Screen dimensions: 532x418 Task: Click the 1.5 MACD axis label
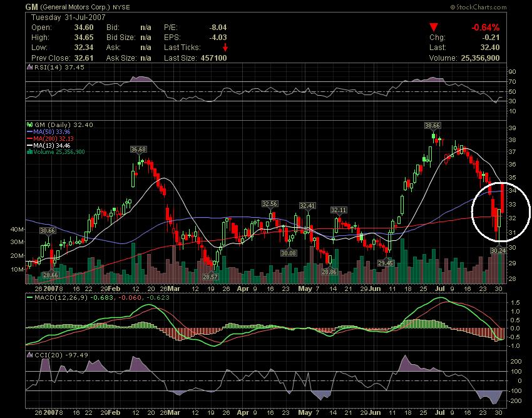click(x=515, y=302)
